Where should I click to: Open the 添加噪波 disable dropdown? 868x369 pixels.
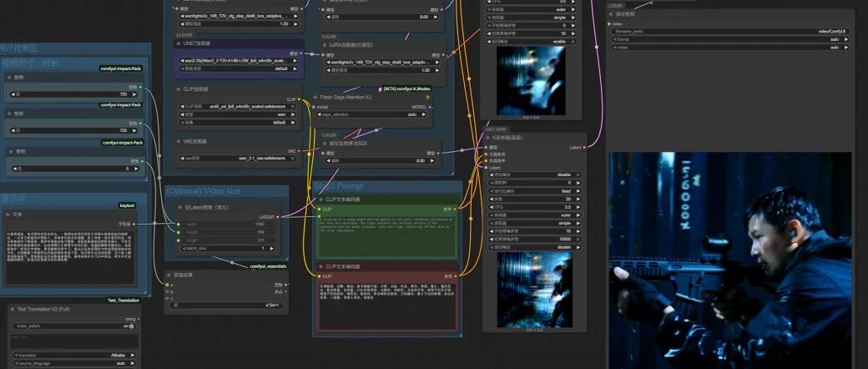point(535,174)
